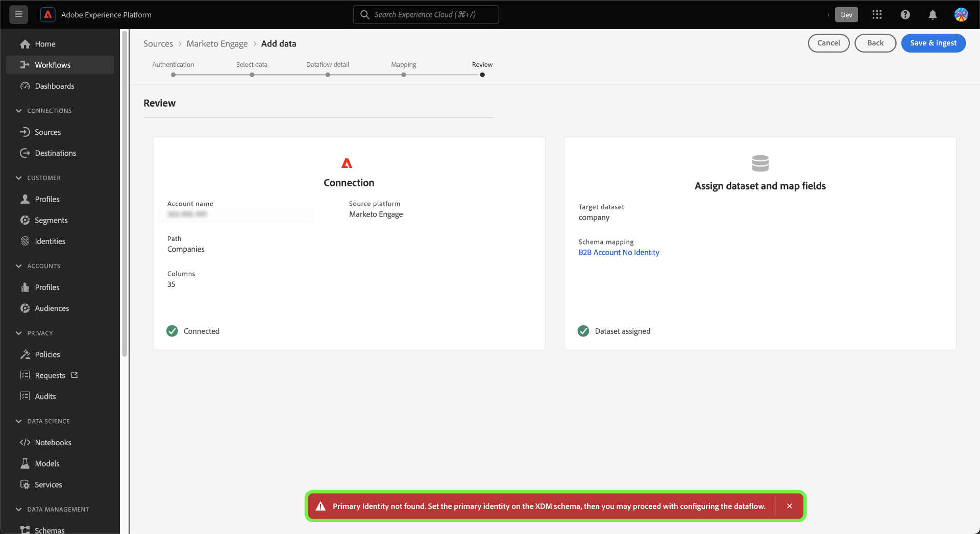The height and width of the screenshot is (534, 980).
Task: Click the Requests external link icon
Action: [75, 375]
